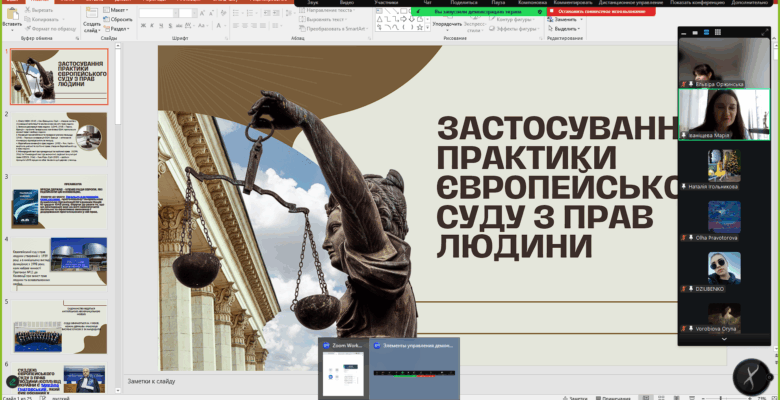Click the Reset (Сбросить) slide icon
The height and width of the screenshot is (400, 780).
tap(122, 19)
